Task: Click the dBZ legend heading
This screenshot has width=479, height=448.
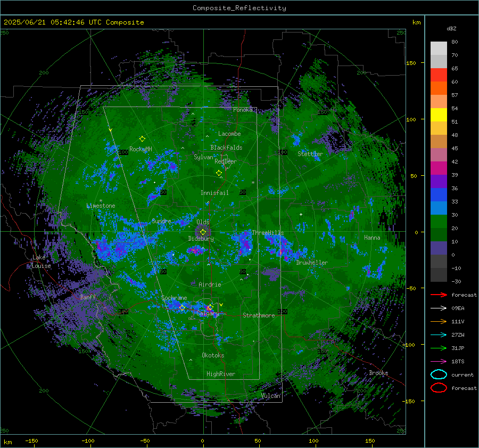Action: [451, 28]
